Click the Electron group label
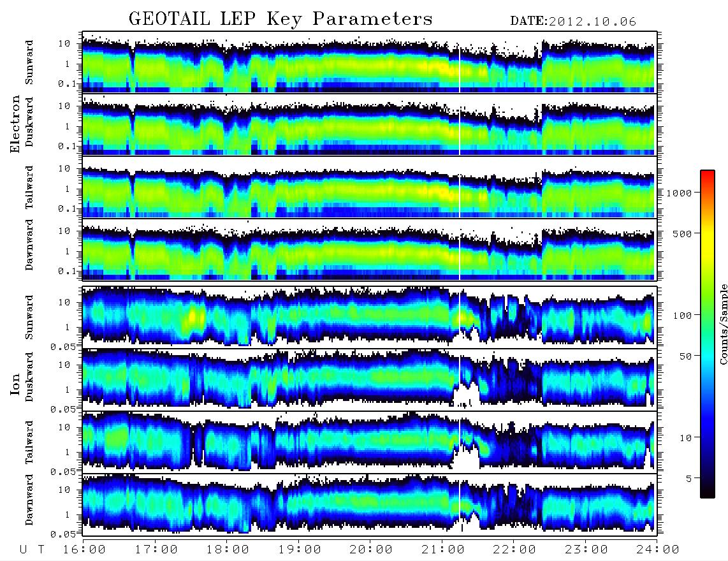This screenshot has width=728, height=561. [x=15, y=124]
